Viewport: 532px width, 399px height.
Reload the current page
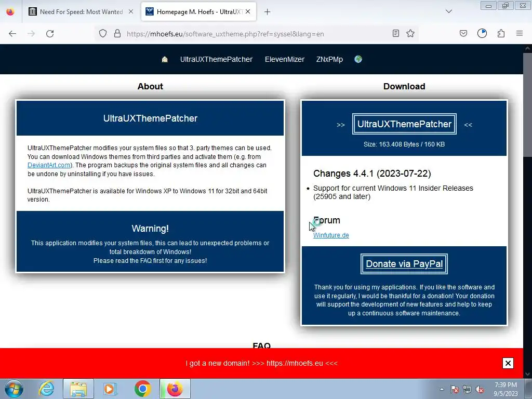50,34
